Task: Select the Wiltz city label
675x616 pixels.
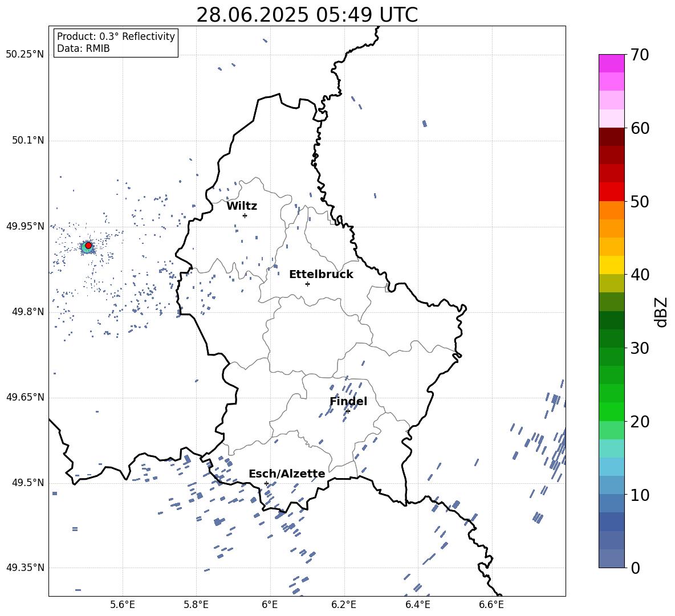Action: click(242, 206)
